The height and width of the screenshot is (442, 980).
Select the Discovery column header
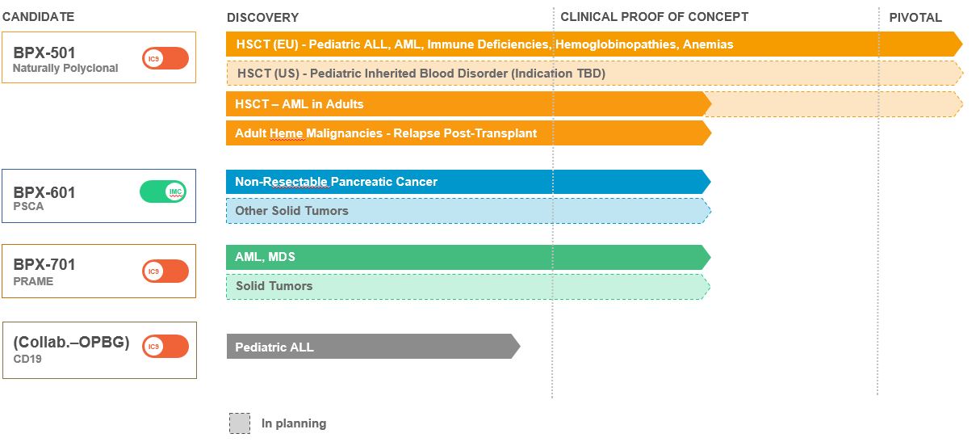262,18
